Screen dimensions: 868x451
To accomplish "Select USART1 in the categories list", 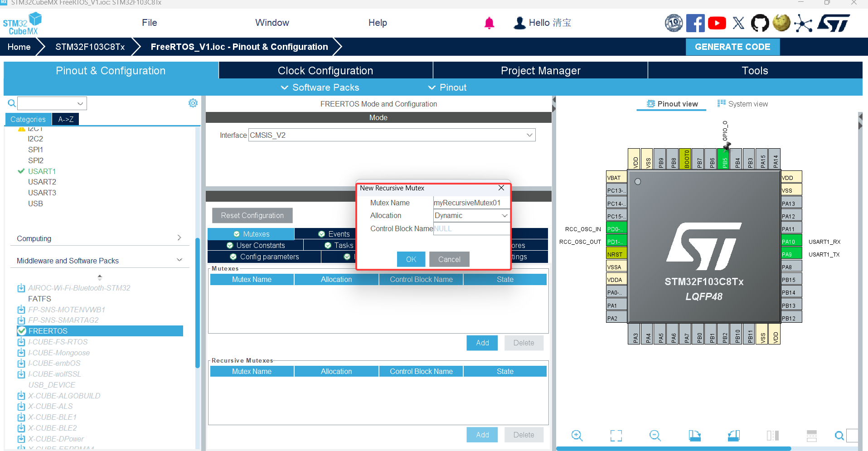I will click(x=42, y=171).
